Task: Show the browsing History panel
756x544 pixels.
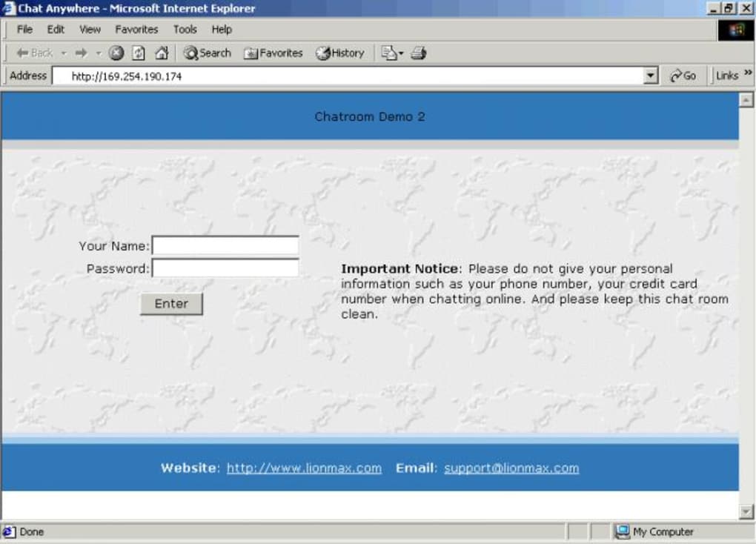Action: point(340,53)
